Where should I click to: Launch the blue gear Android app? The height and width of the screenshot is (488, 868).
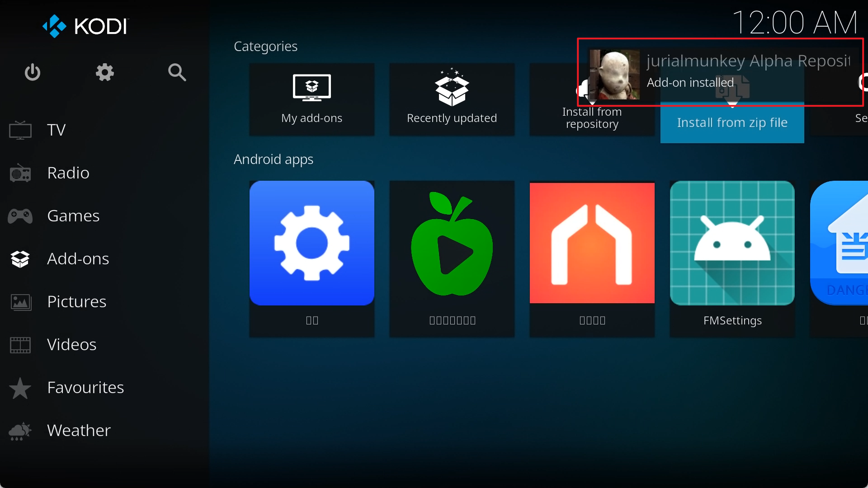[312, 259]
